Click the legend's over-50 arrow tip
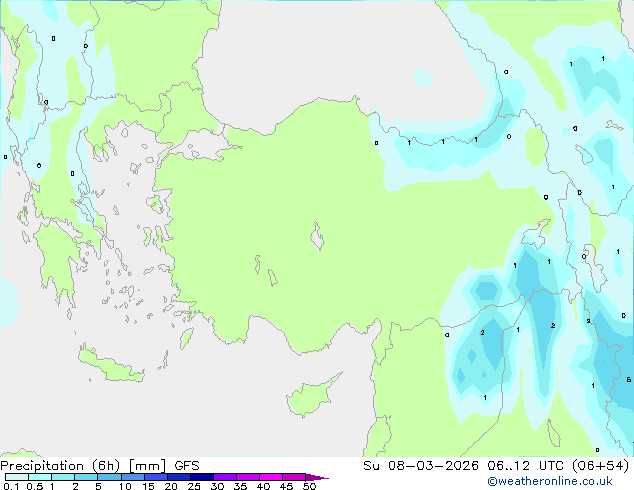Viewport: 634px width, 490px height. tap(317, 477)
